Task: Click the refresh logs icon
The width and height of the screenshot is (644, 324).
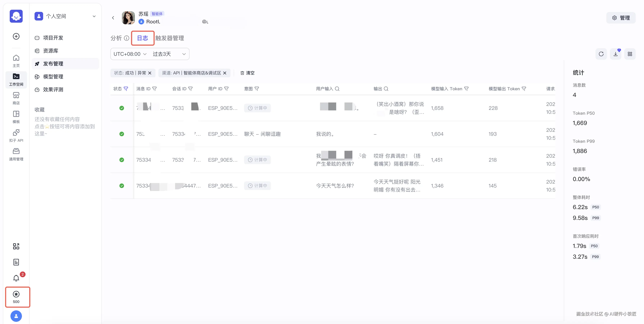Action: pyautogui.click(x=601, y=54)
